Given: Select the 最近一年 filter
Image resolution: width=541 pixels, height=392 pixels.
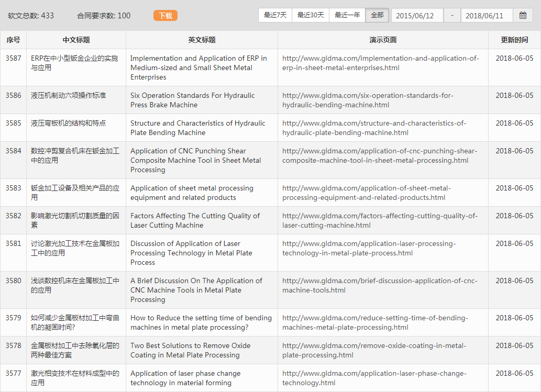Looking at the screenshot, I should [347, 15].
